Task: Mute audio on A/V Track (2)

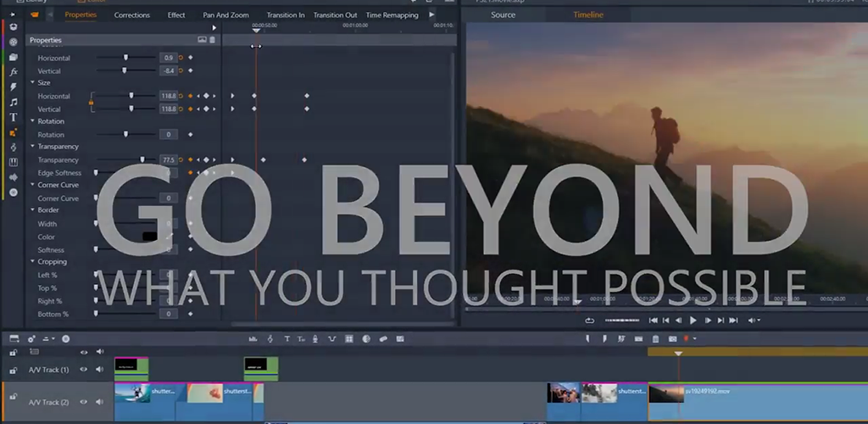Action: pyautogui.click(x=100, y=402)
